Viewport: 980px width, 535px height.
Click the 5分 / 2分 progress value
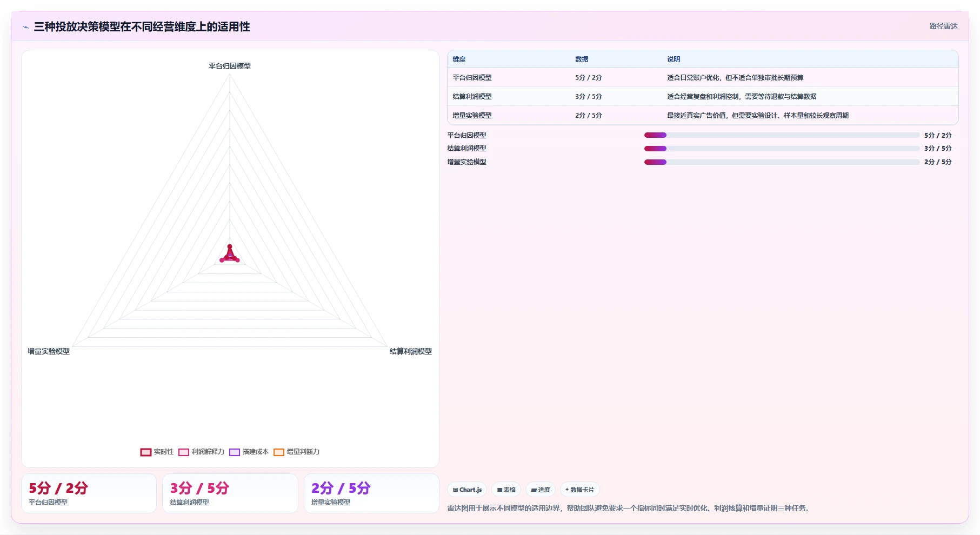coord(938,136)
